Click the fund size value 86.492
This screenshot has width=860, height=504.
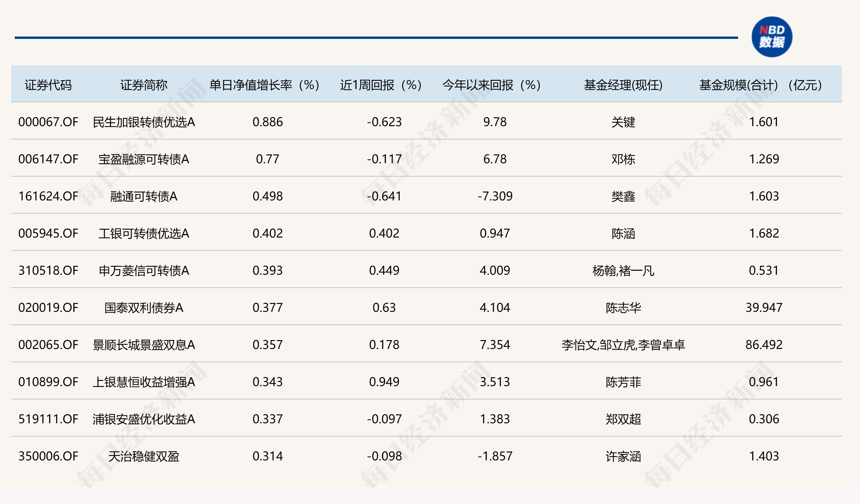[x=764, y=345]
